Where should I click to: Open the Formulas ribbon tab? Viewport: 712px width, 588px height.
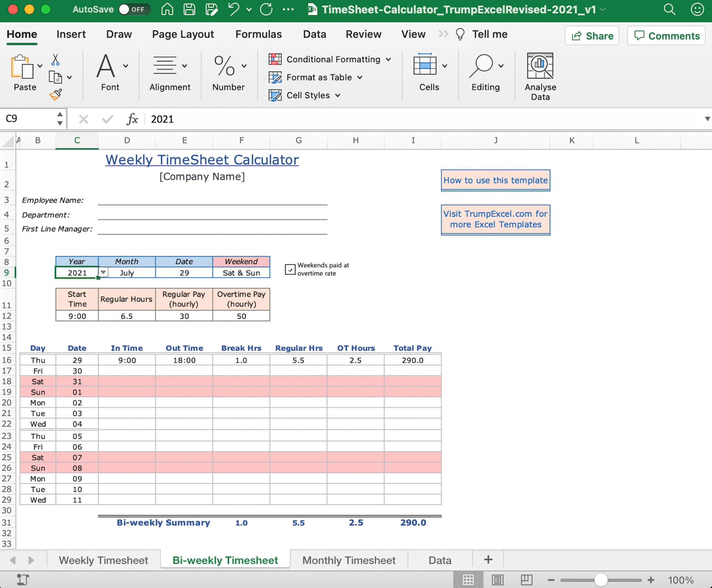pos(258,34)
